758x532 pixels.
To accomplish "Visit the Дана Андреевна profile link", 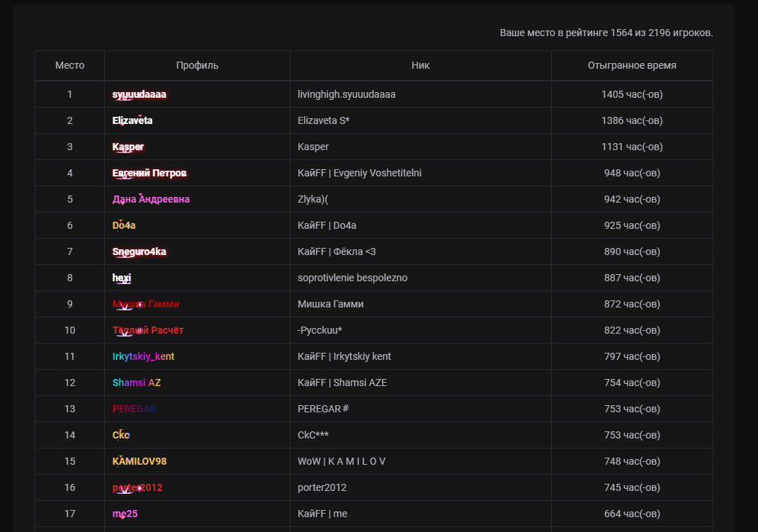I will click(x=151, y=199).
